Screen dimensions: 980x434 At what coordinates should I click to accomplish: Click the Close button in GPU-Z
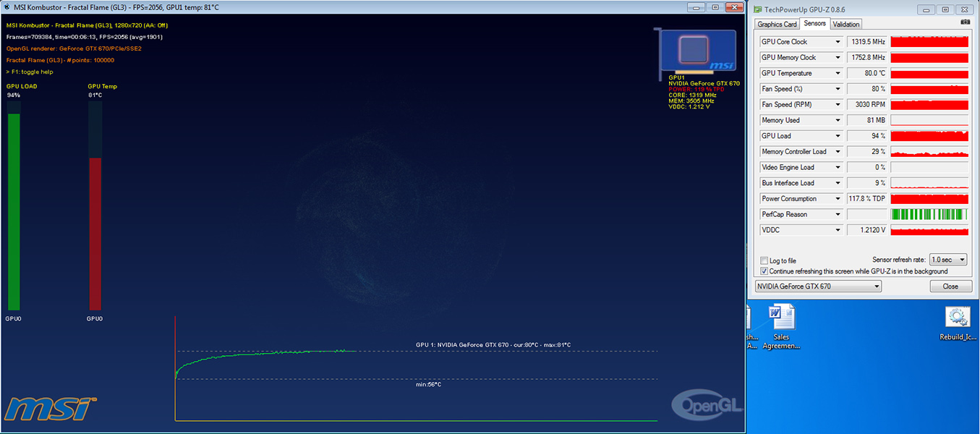[950, 286]
